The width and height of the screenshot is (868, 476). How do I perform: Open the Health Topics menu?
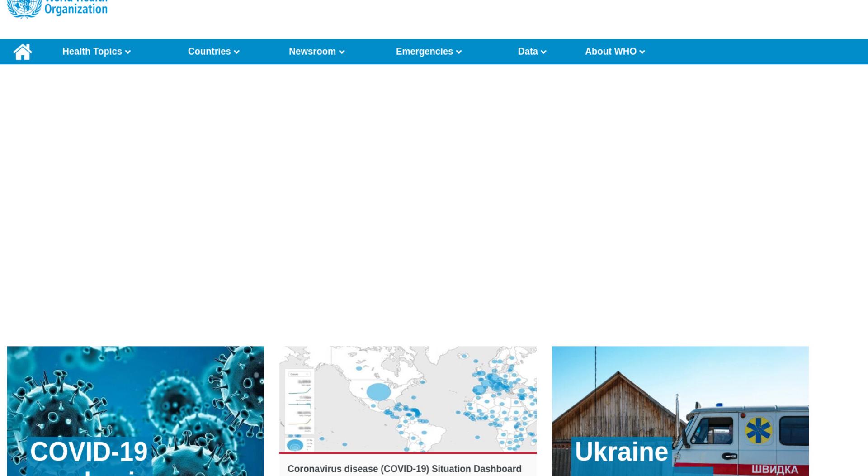[96, 52]
